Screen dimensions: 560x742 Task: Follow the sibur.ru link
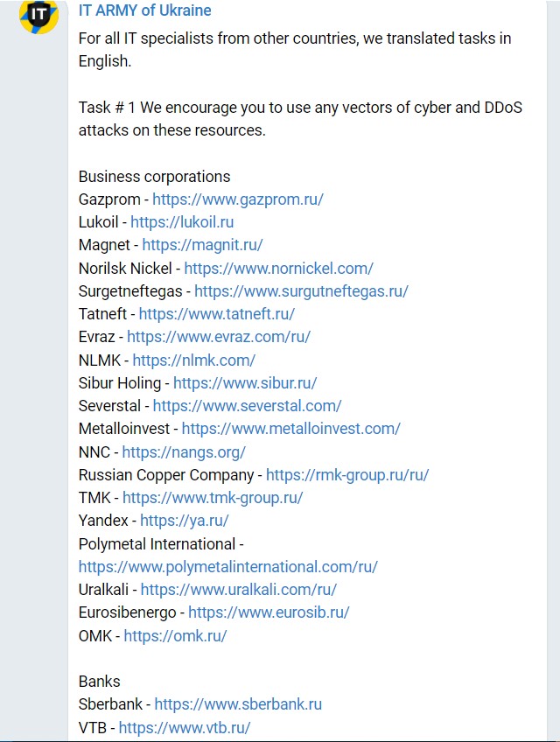point(244,383)
